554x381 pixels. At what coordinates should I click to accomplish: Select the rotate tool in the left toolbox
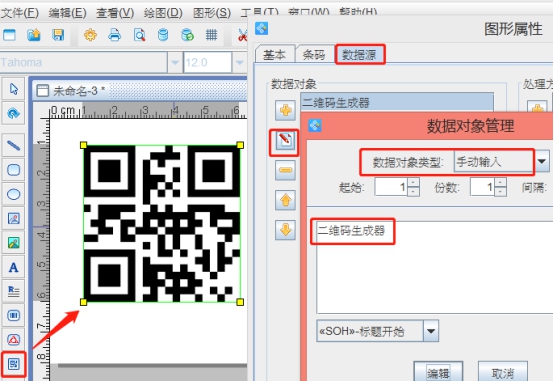point(13,113)
